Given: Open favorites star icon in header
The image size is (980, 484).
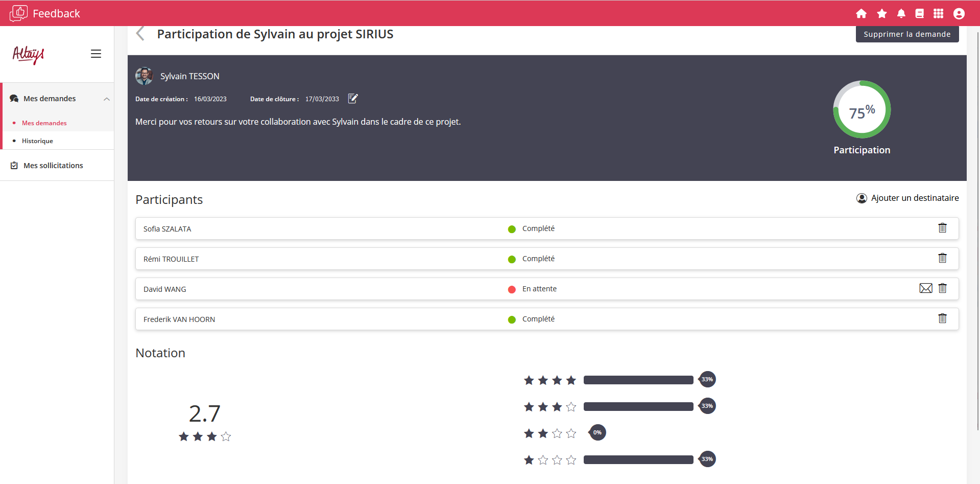Looking at the screenshot, I should click(881, 14).
